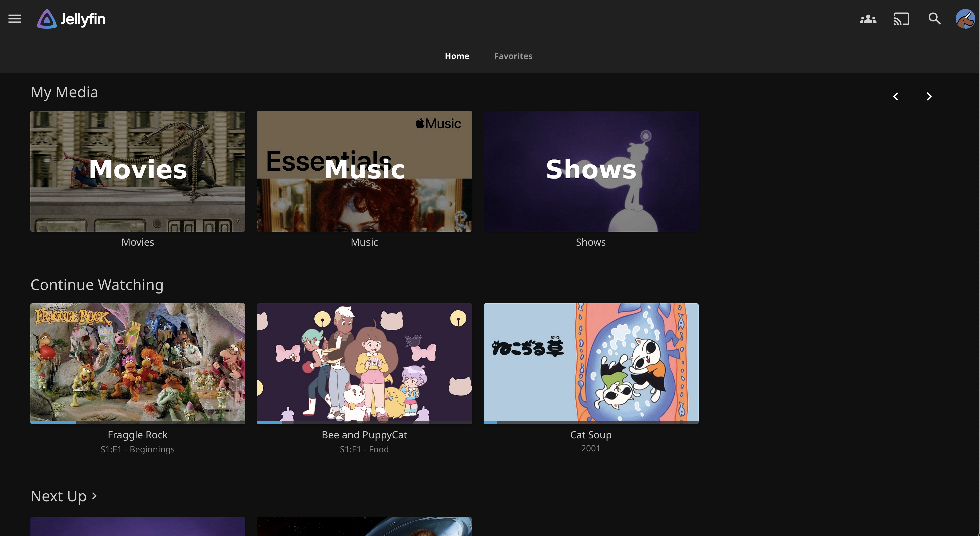The image size is (980, 536).
Task: Open the hamburger navigation menu
Action: [x=14, y=19]
